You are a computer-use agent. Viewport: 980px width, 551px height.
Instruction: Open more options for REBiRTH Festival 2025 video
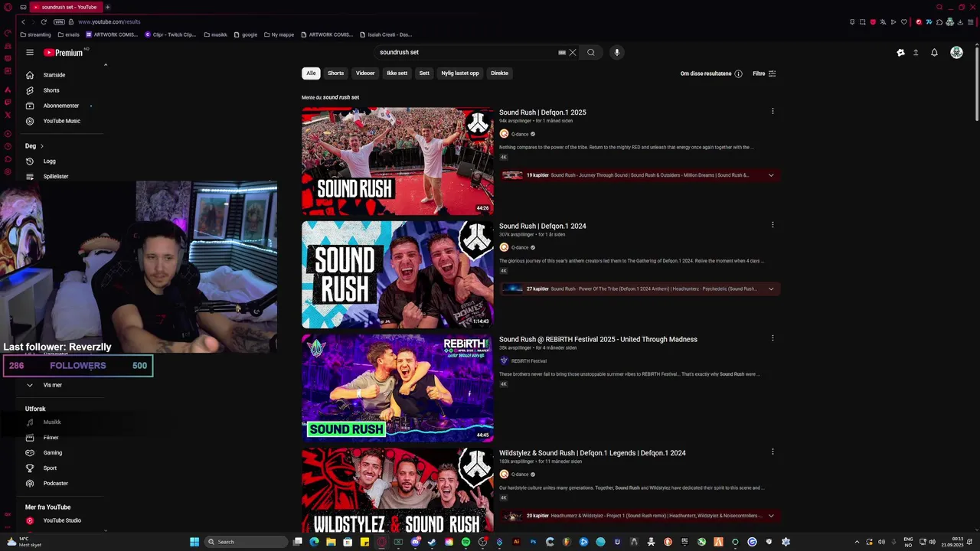point(773,338)
